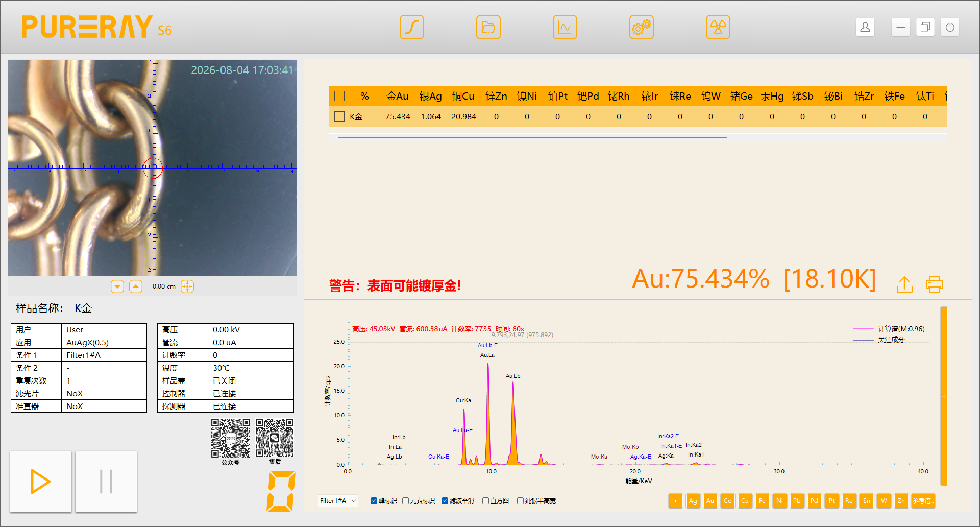980x527 pixels.
Task: Select the Re element button
Action: (x=849, y=501)
